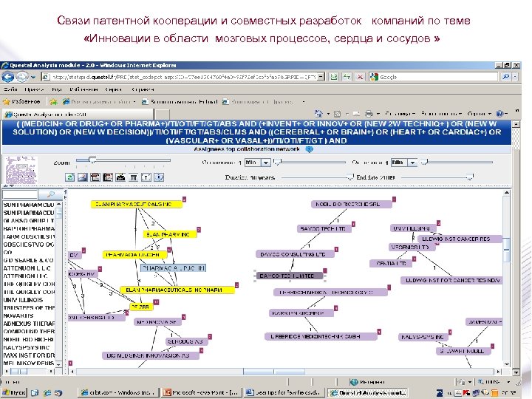Click the red marker beside the ELAN PHARM INC node
Screen dimensions: 532x399
point(199,229)
